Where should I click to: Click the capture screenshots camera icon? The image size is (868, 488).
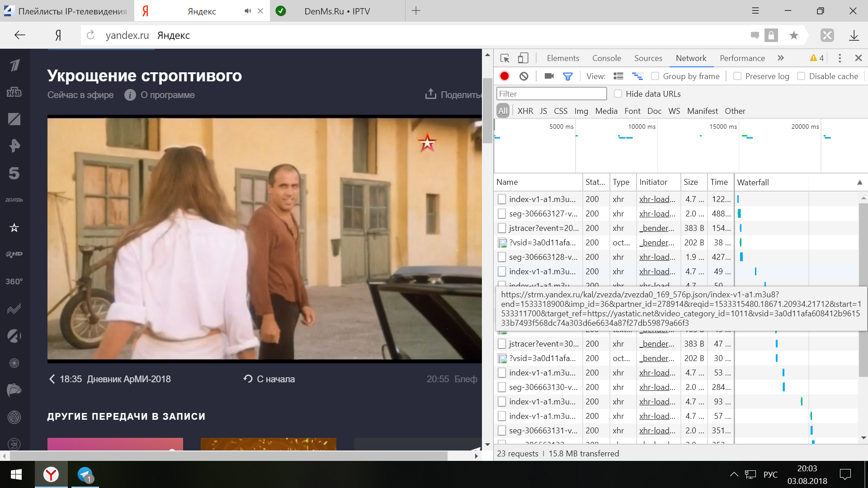(549, 76)
